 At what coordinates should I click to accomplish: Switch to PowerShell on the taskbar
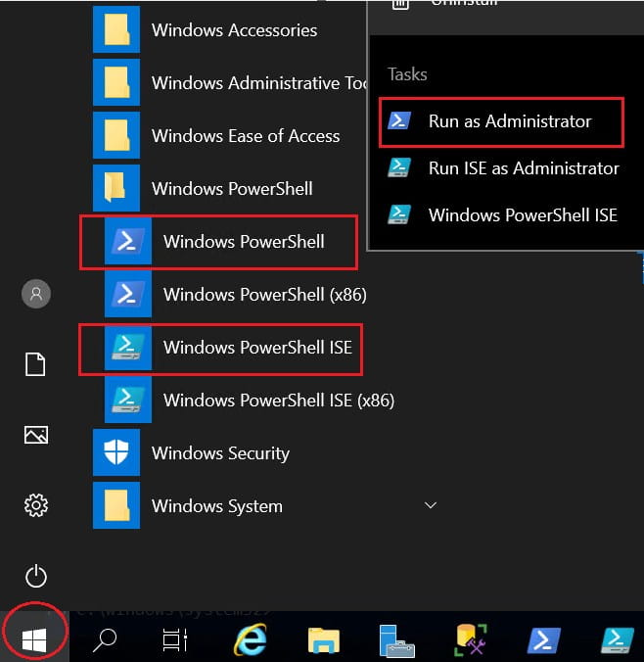[x=544, y=640]
